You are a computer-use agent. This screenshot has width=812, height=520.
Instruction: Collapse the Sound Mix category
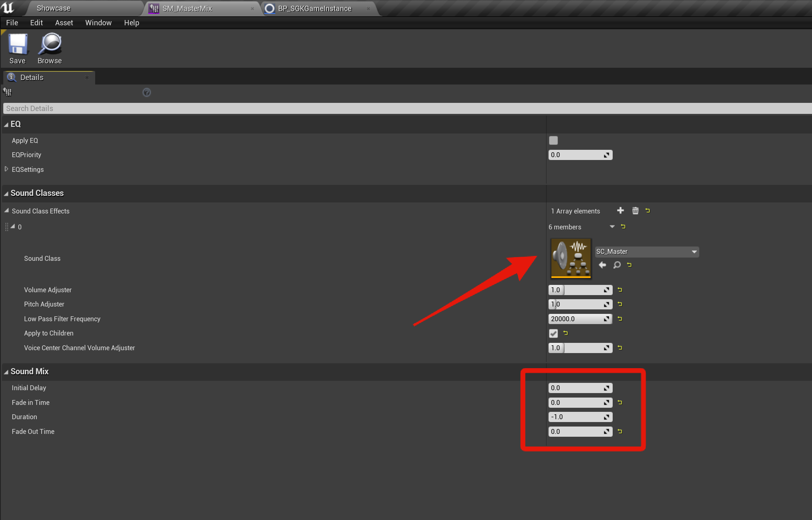point(6,372)
